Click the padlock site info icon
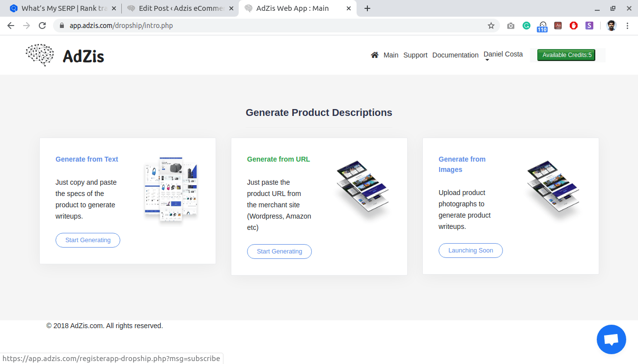The width and height of the screenshot is (638, 364). click(x=62, y=26)
